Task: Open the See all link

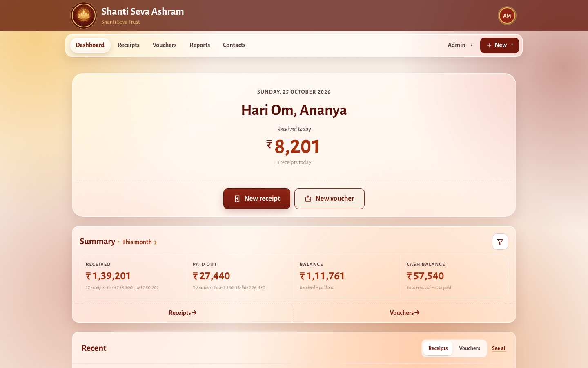Action: point(499,348)
